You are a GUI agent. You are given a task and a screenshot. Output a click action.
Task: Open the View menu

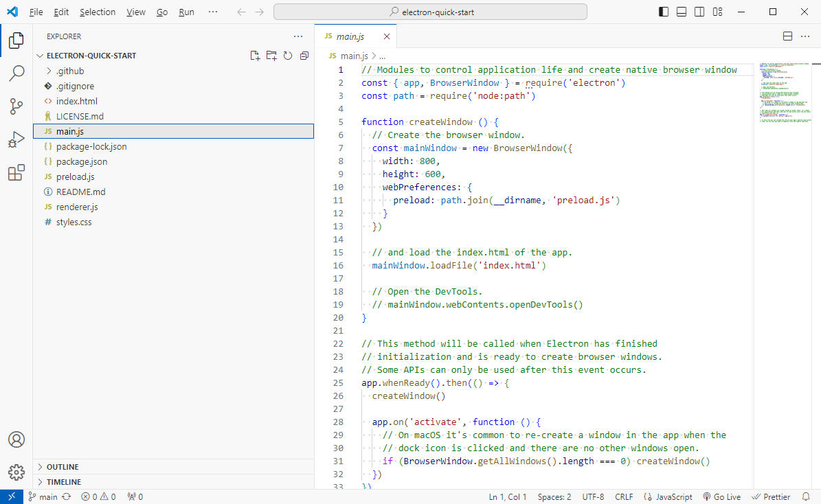pyautogui.click(x=135, y=12)
